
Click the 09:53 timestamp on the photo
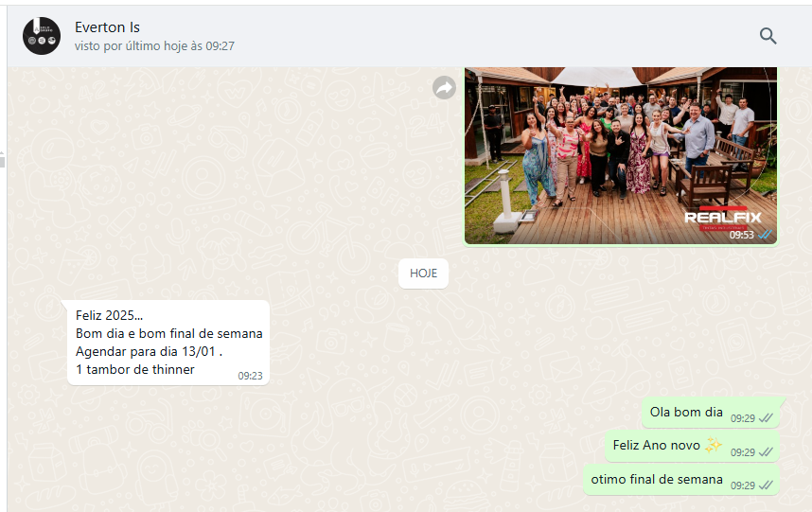741,235
